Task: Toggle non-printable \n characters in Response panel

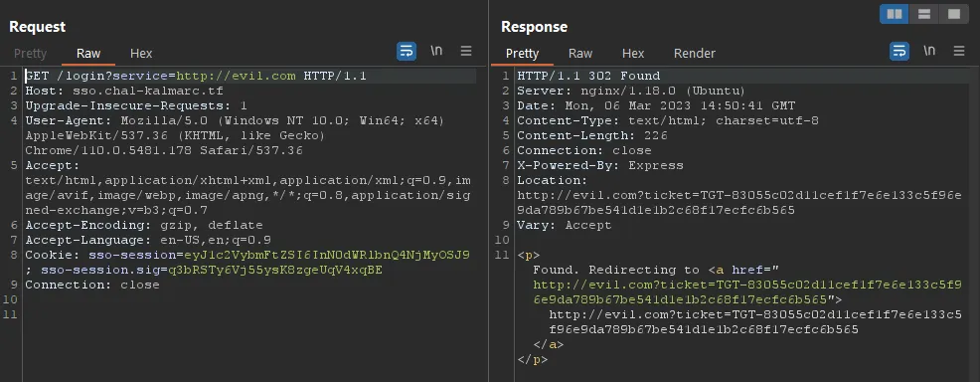Action: [929, 52]
